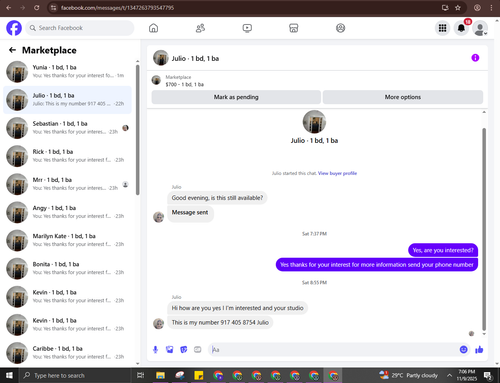Open the Friends icon in top navigation

click(200, 28)
